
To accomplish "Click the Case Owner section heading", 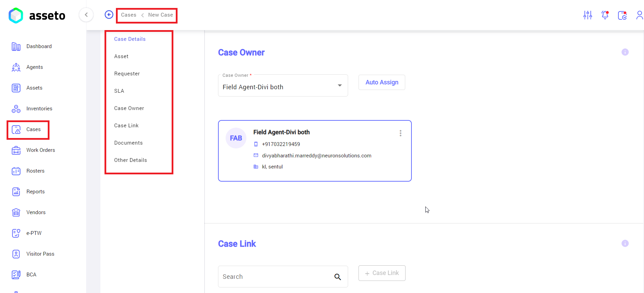I will (241, 52).
